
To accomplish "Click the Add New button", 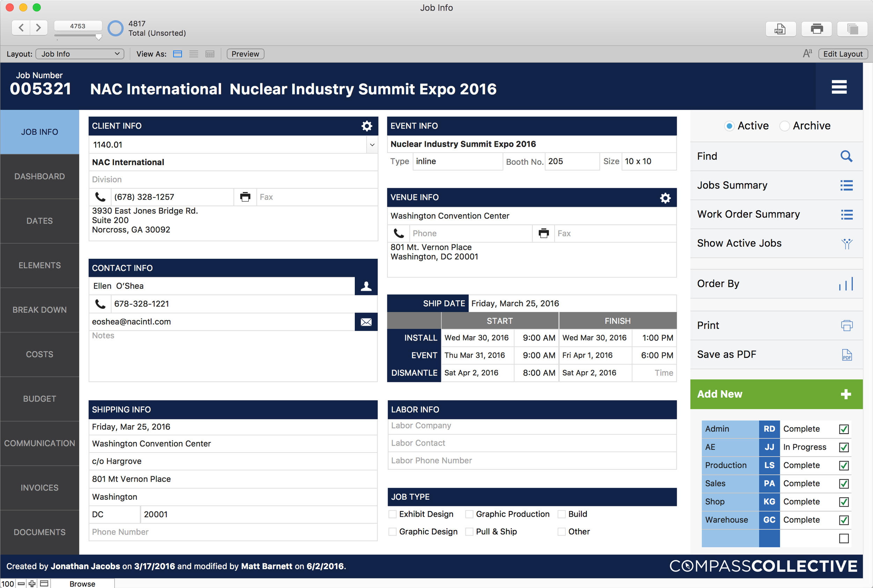I will coord(776,394).
